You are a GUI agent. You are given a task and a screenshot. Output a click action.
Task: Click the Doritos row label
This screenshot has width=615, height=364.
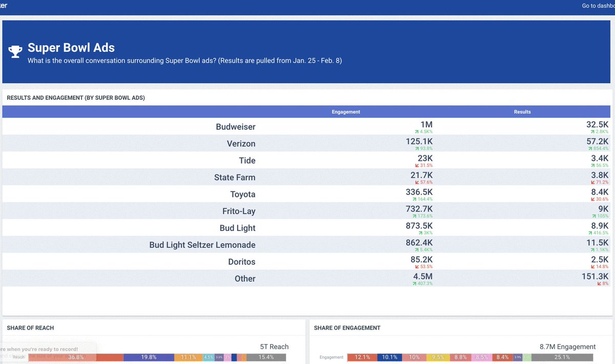[242, 262]
